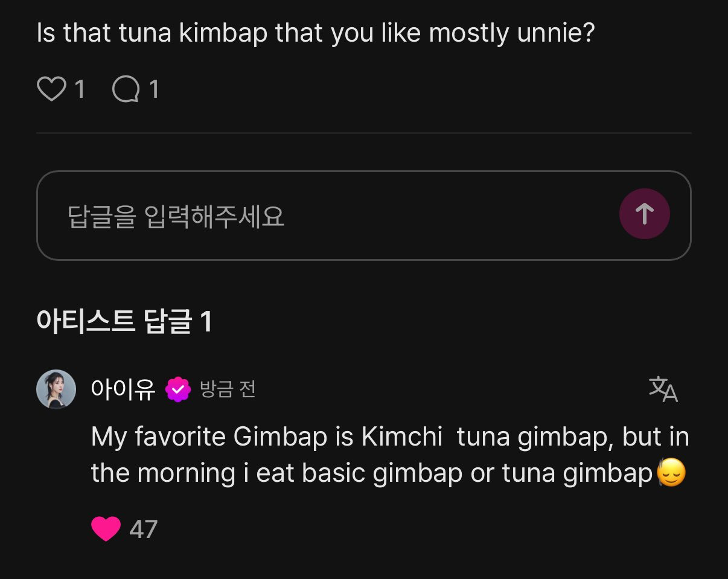Click the 47 likes count
Image resolution: width=728 pixels, height=579 pixels.
[143, 529]
